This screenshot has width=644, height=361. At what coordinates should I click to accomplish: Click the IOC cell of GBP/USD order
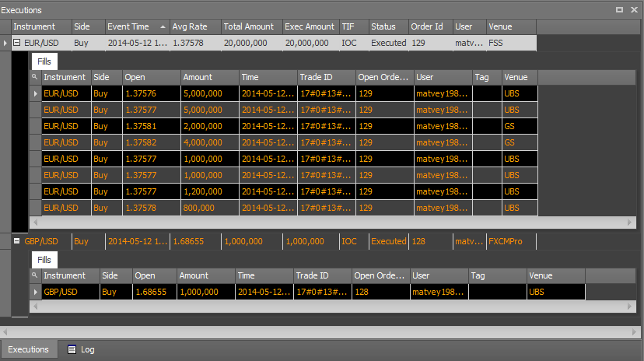click(x=354, y=241)
